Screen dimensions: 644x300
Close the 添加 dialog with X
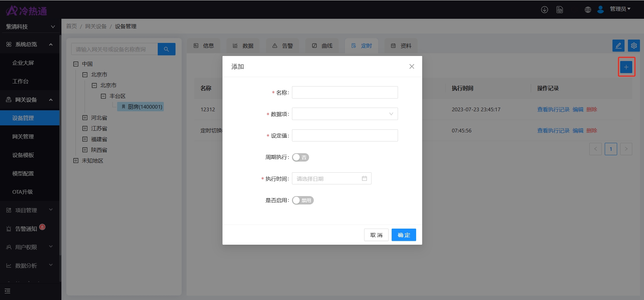pos(412,67)
